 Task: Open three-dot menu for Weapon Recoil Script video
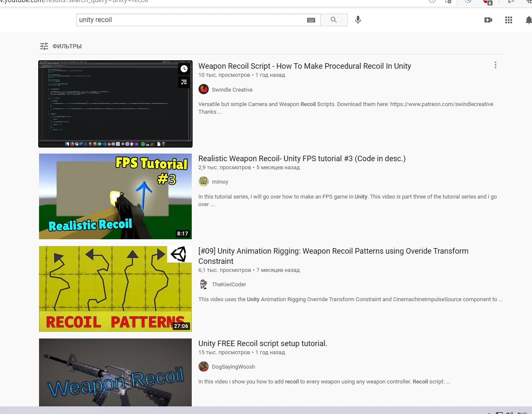click(495, 65)
